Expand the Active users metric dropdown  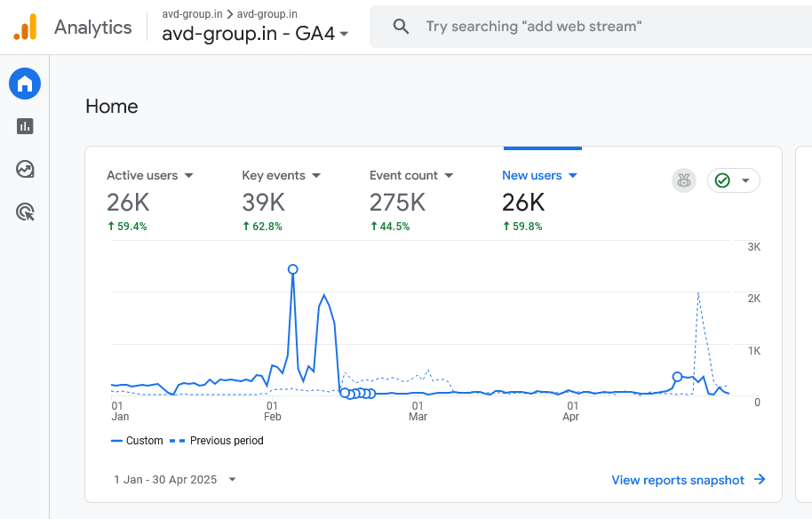189,176
